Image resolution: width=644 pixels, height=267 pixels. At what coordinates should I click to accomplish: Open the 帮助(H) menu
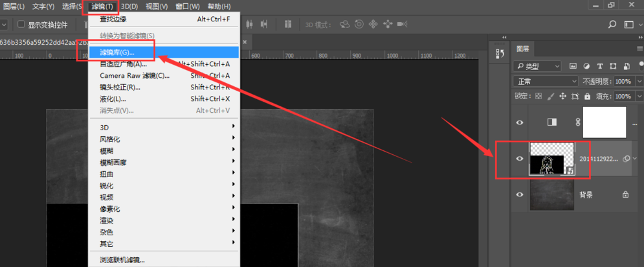coord(219,6)
